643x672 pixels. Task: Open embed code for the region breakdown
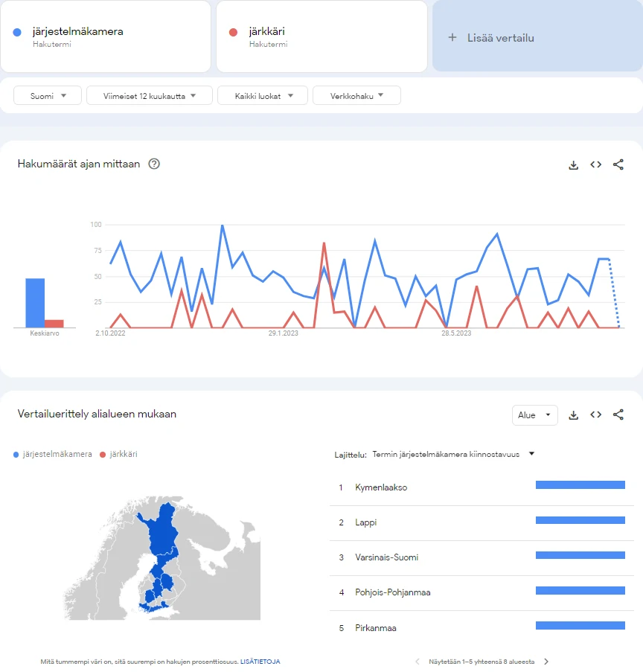point(595,415)
